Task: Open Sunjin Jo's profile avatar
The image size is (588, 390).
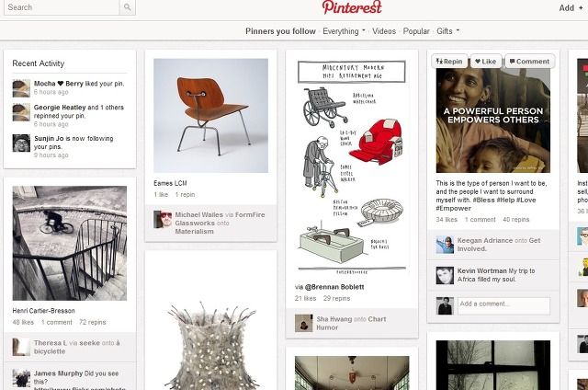Action: click(x=21, y=143)
